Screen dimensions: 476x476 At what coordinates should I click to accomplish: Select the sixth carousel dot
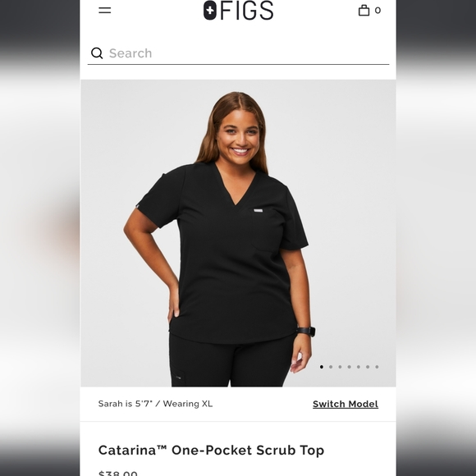368,367
